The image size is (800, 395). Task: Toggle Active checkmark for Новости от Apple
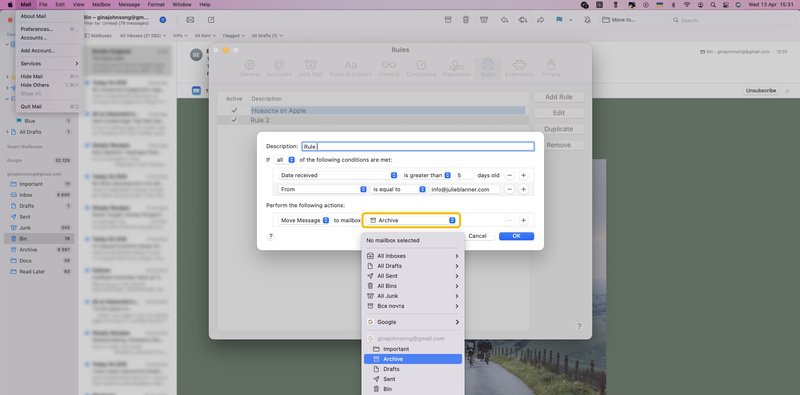click(234, 110)
